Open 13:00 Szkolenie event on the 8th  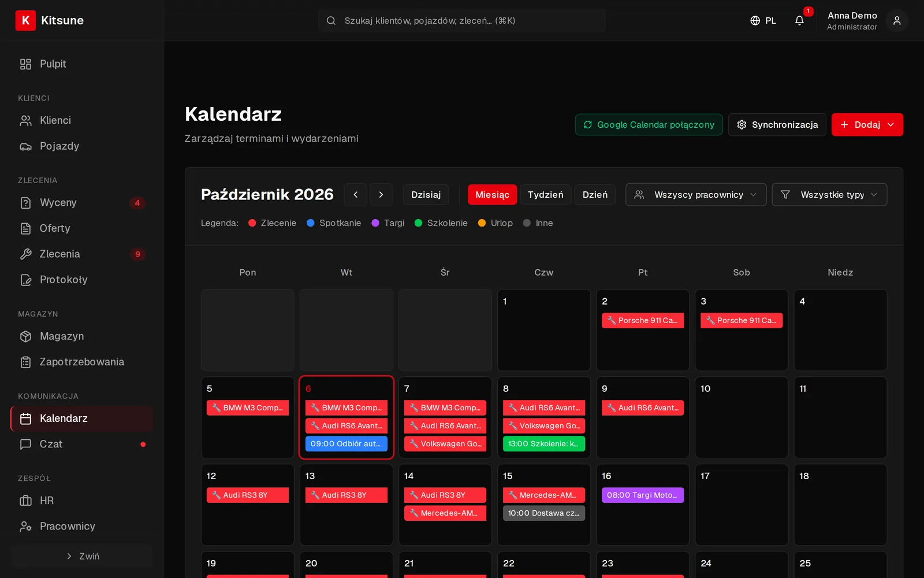[x=544, y=444]
